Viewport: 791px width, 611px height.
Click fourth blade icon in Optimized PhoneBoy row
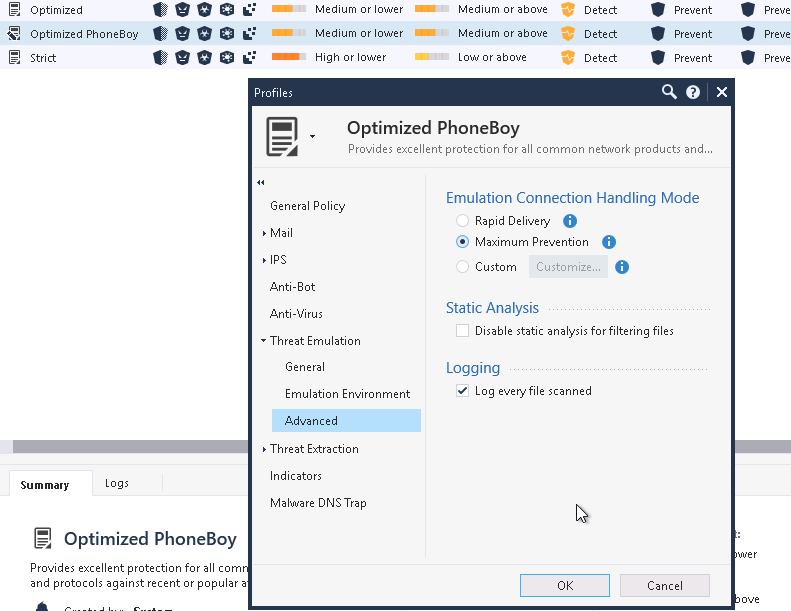227,34
